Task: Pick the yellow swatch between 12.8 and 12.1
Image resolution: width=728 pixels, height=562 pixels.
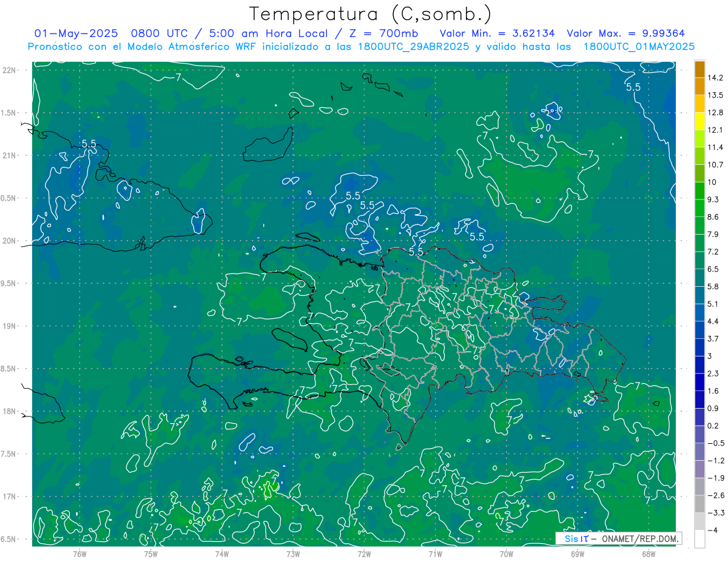Action: point(699,121)
